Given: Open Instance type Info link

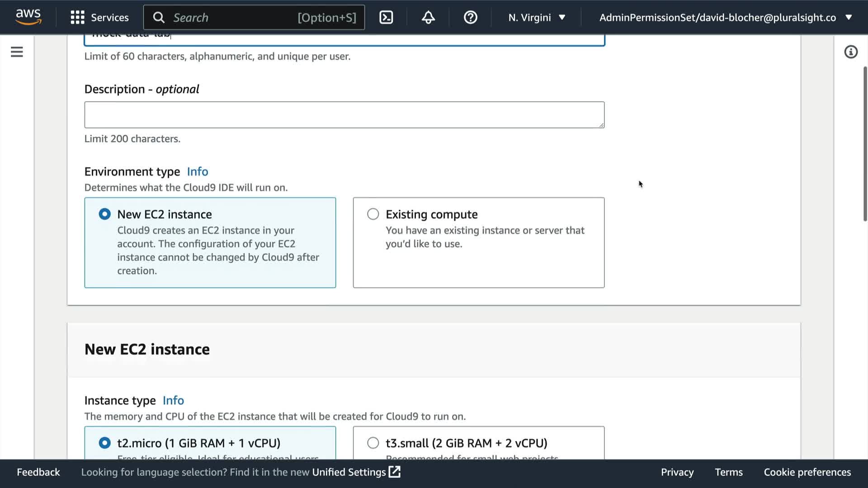Looking at the screenshot, I should (173, 400).
